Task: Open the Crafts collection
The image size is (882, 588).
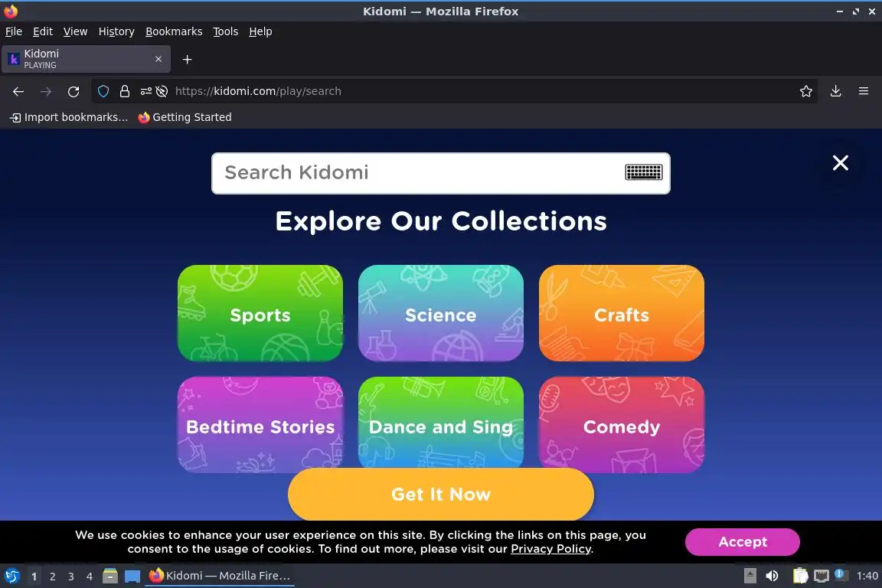Action: (x=621, y=313)
